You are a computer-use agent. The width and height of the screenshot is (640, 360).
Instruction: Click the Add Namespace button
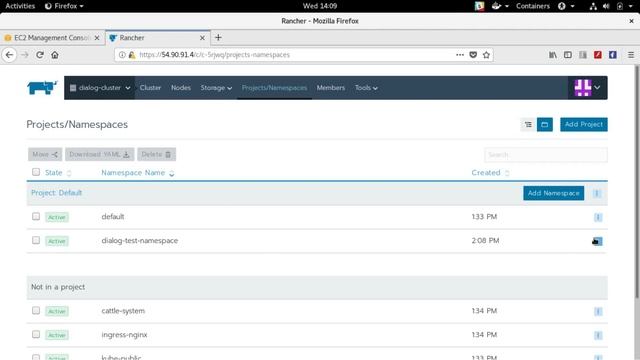click(553, 193)
